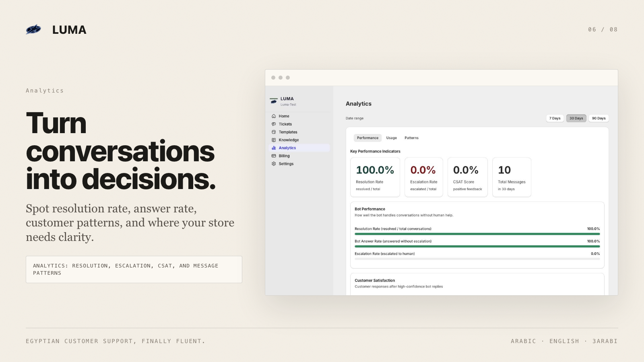
Task: Open the Home page from the sidebar
Action: pyautogui.click(x=299, y=116)
